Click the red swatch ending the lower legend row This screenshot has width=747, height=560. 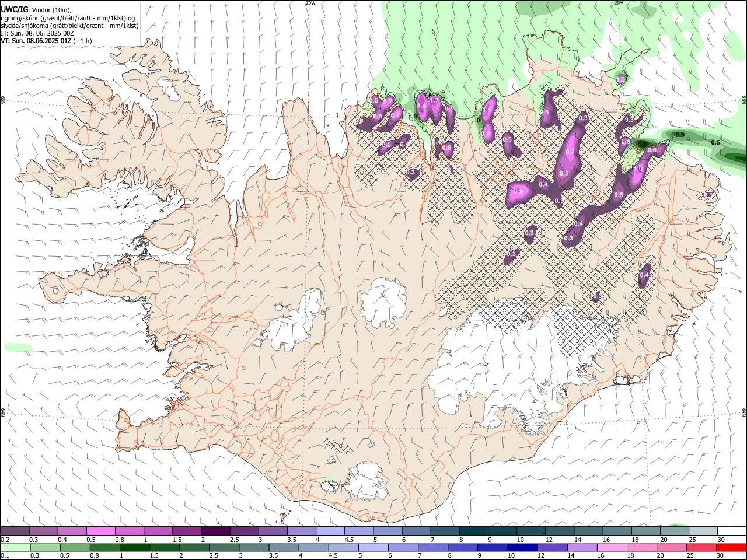pyautogui.click(x=730, y=547)
